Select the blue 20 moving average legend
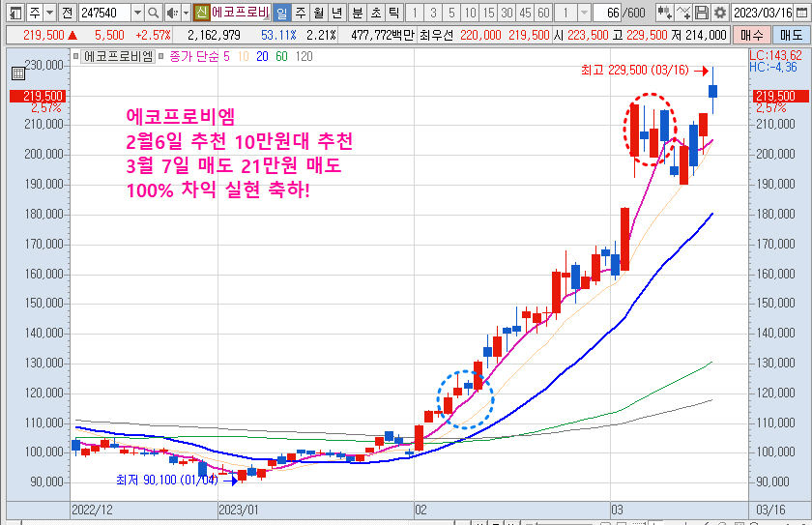This screenshot has width=812, height=525. tap(263, 56)
